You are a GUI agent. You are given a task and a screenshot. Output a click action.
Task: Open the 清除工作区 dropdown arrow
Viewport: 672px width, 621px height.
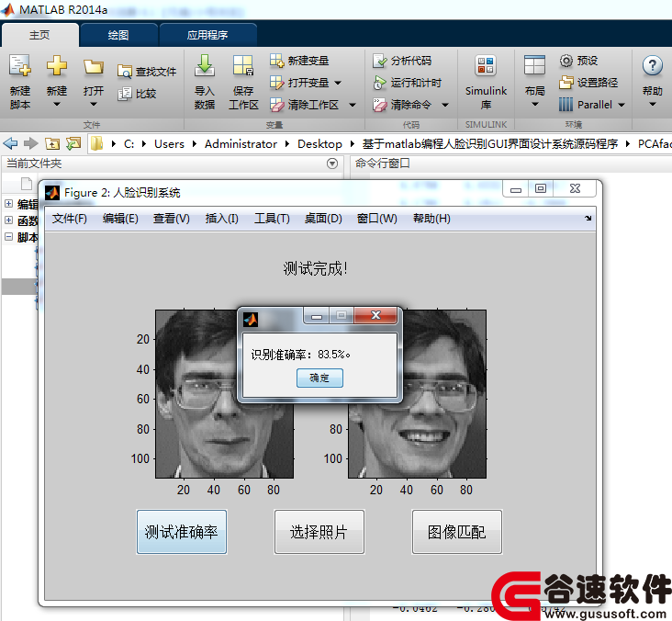click(353, 105)
